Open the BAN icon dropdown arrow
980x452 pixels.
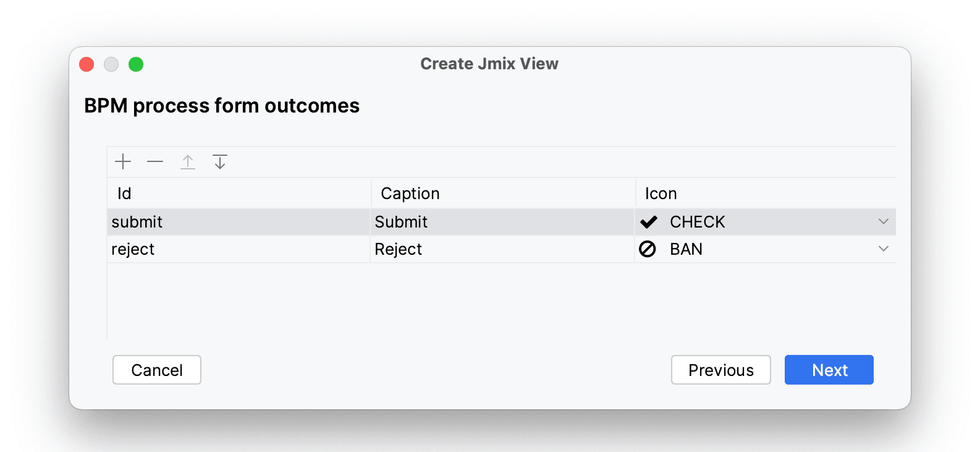[884, 249]
